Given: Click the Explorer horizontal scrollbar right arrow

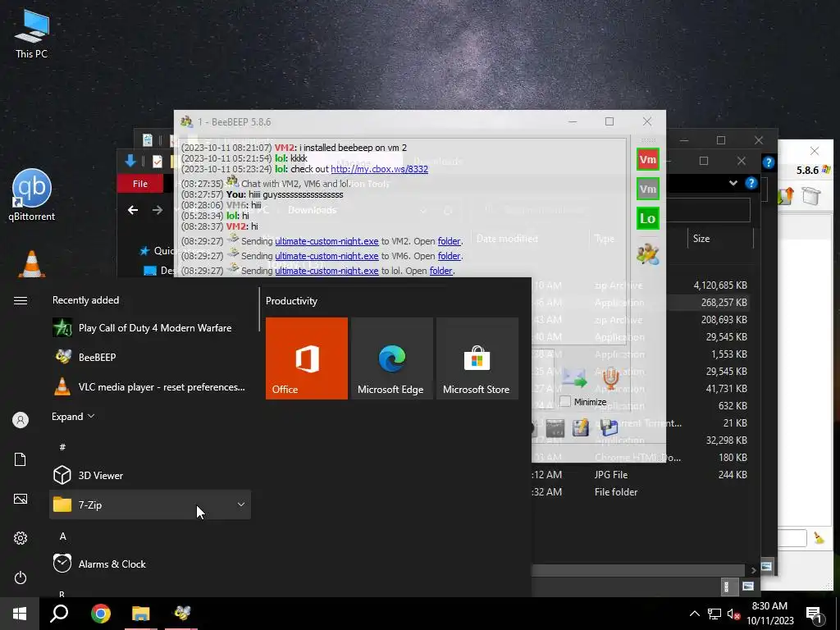Looking at the screenshot, I should tap(753, 571).
